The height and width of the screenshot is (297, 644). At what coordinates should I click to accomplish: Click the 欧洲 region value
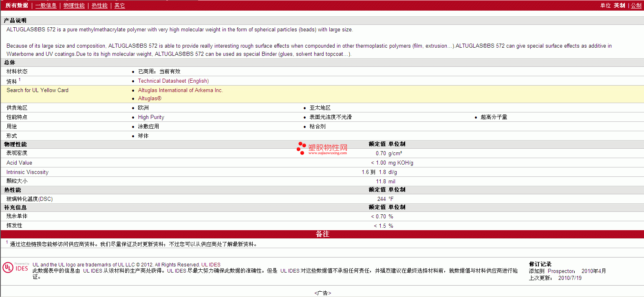(143, 108)
